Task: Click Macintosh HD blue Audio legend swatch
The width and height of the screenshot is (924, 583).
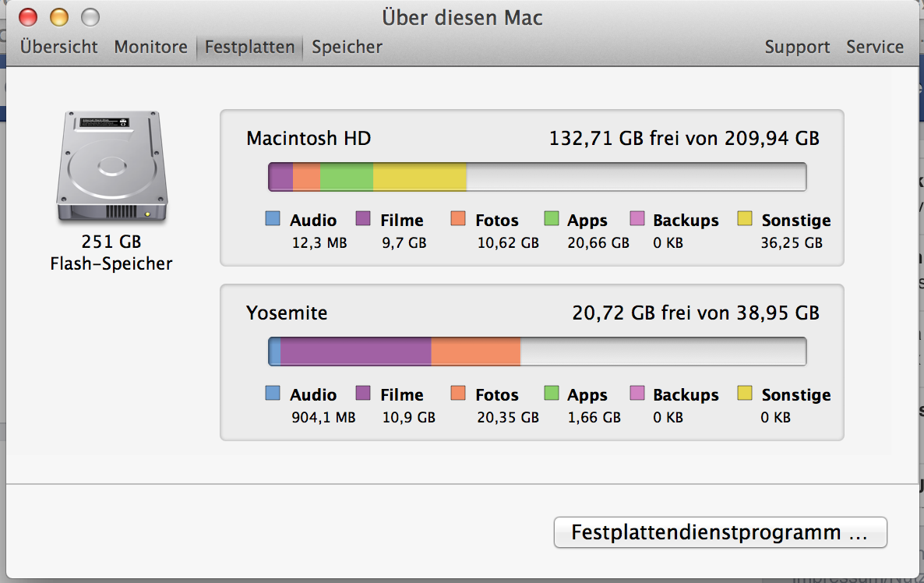Action: coord(273,218)
